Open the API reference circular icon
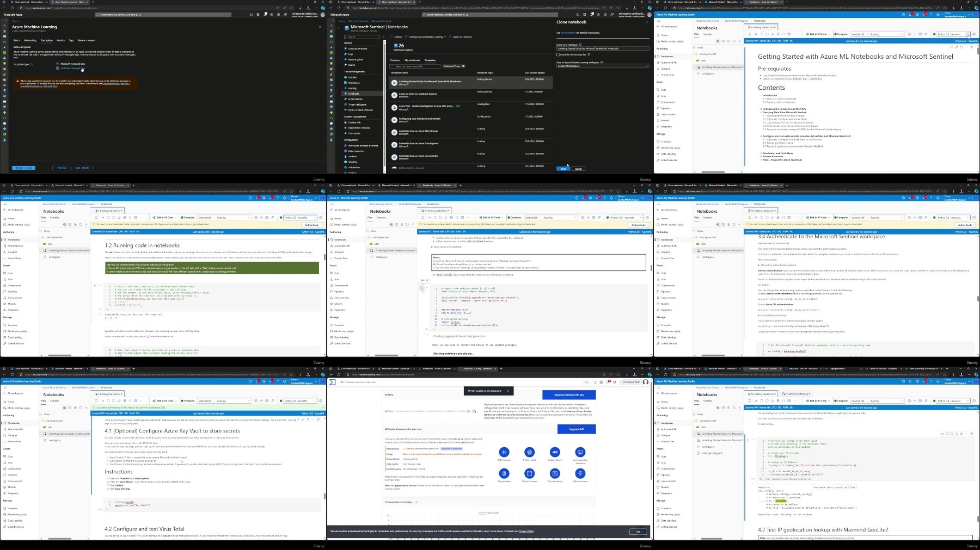The width and height of the screenshot is (980, 550). [504, 452]
